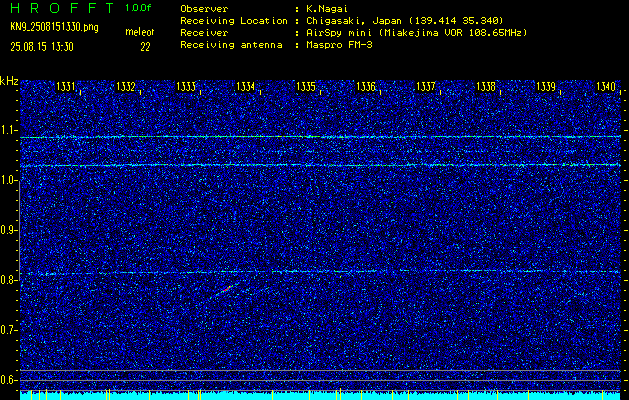Click the 1334 time marker
The image size is (629, 400).
[246, 87]
